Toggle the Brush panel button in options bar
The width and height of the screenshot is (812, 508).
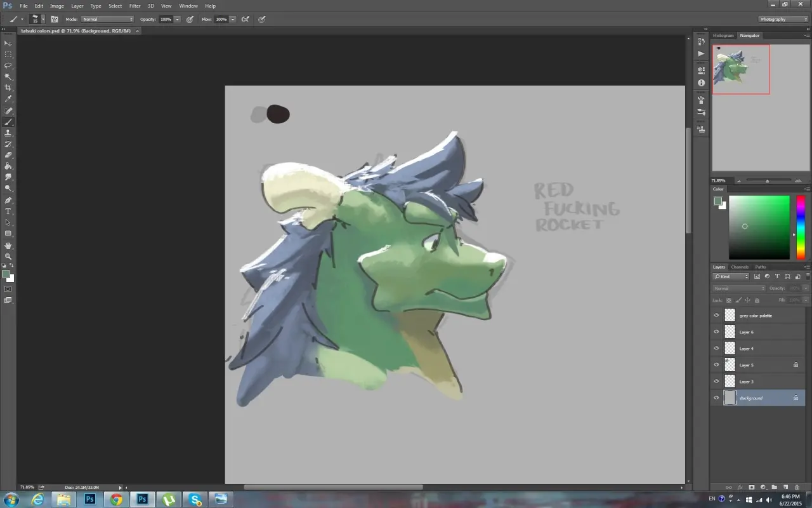pos(55,19)
